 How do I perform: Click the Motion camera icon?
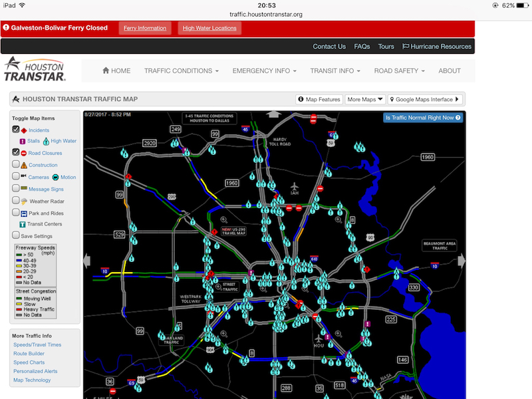tap(55, 177)
